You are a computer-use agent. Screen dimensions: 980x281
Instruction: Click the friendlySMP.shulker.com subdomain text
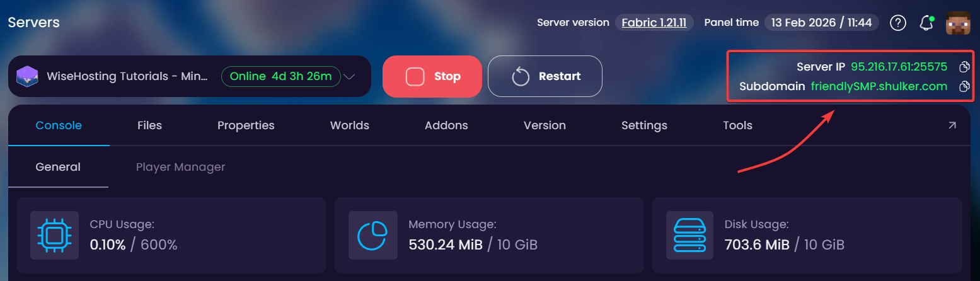click(879, 86)
